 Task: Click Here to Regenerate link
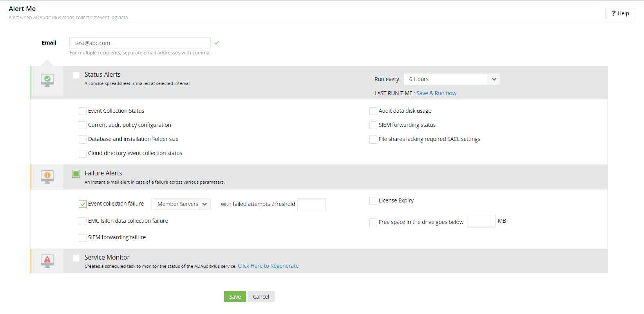(268, 266)
